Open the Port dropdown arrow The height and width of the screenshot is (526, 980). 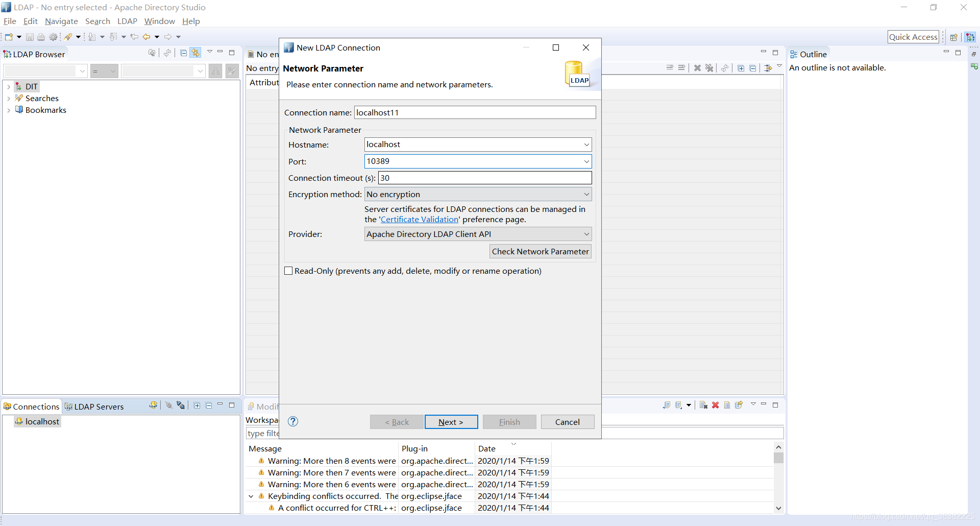(586, 161)
